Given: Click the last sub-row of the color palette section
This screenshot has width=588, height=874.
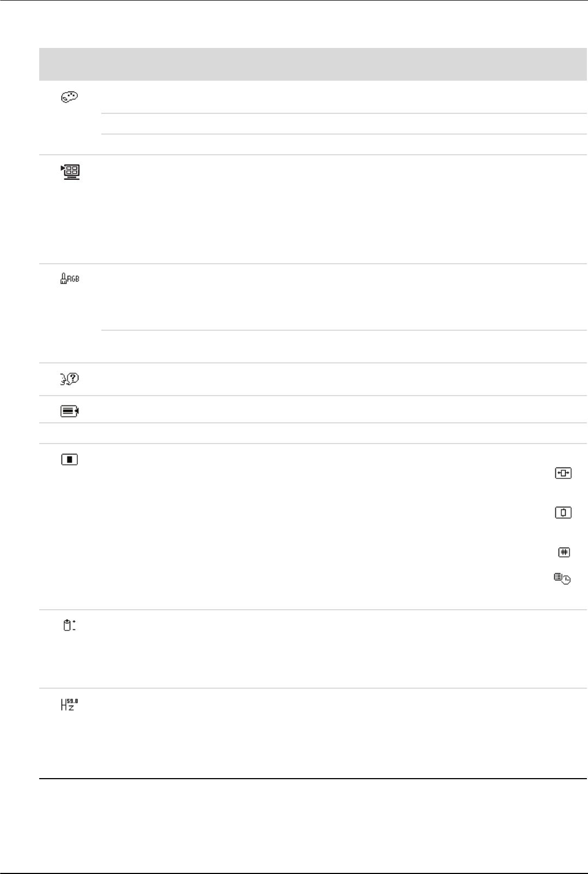Looking at the screenshot, I should [x=343, y=144].
